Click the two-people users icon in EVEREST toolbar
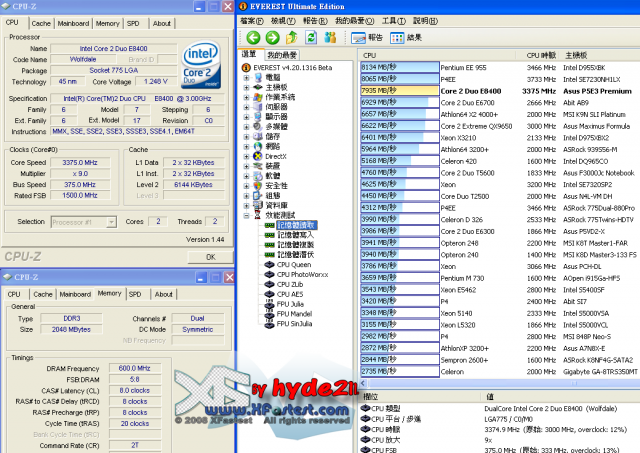This screenshot has width=640, height=453. (x=330, y=38)
